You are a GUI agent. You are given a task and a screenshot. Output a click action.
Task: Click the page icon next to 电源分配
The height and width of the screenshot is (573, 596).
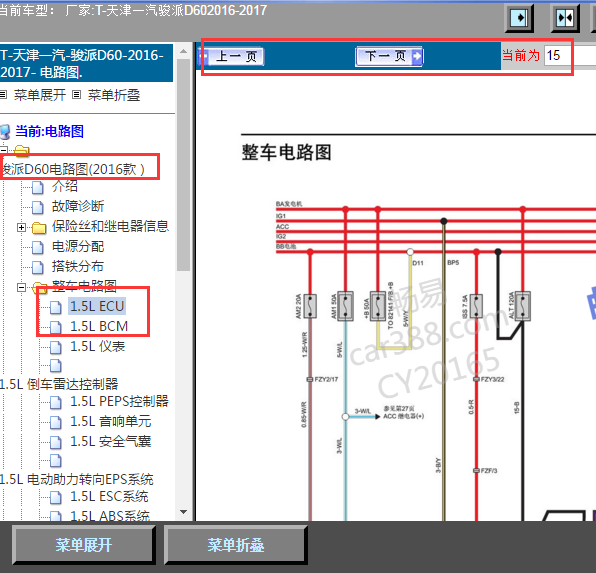click(x=38, y=247)
